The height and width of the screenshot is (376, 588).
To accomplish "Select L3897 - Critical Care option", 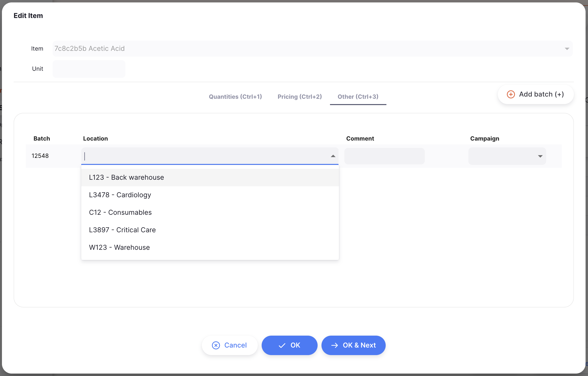I will tap(210, 230).
